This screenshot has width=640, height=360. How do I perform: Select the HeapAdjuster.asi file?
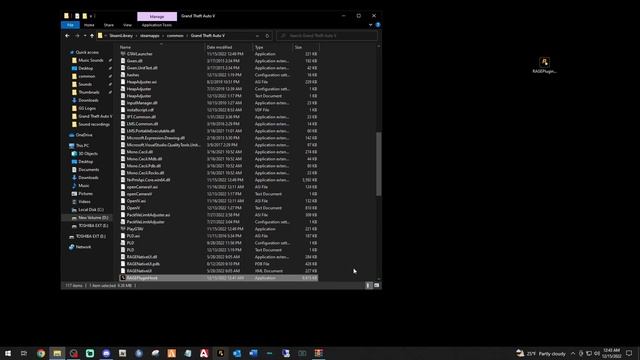(x=141, y=82)
